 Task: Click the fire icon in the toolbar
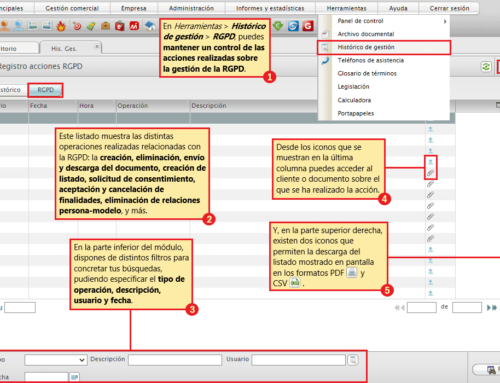click(61, 26)
